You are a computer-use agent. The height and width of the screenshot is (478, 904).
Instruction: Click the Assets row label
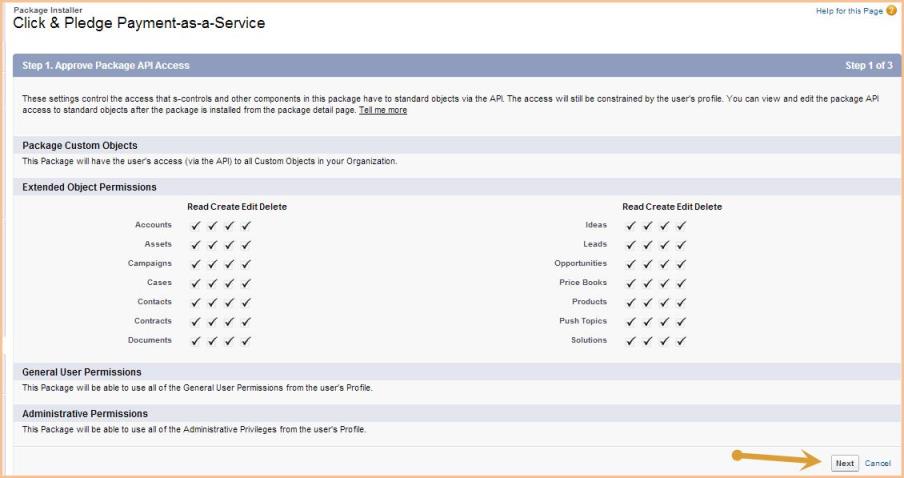coord(158,244)
